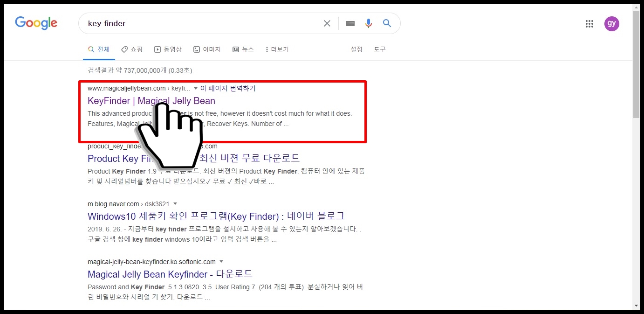Screen dimensions: 644x314
Task: Clear the search box with X icon
Action: [327, 23]
